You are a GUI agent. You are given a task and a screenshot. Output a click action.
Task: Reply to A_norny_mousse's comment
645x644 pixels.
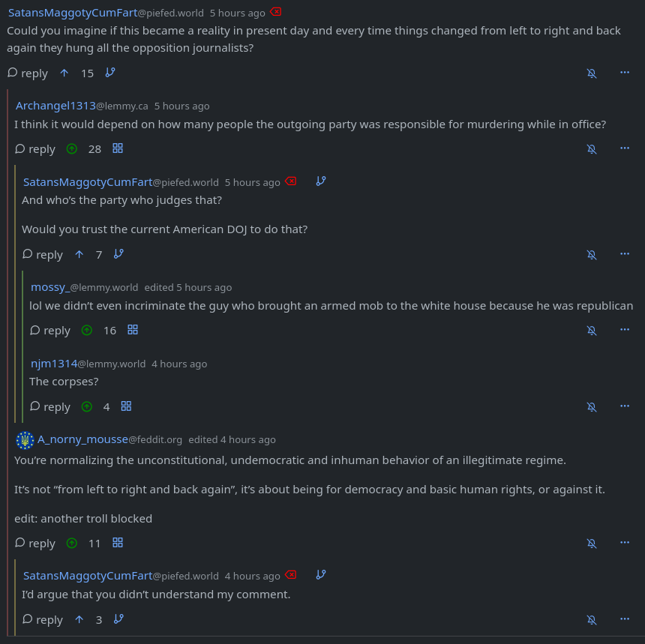(x=35, y=544)
